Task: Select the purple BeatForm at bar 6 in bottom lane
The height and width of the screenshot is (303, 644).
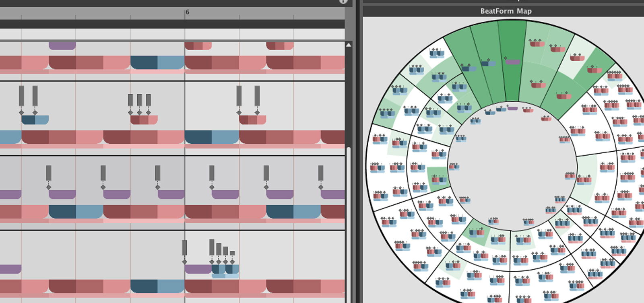Action: click(x=198, y=269)
